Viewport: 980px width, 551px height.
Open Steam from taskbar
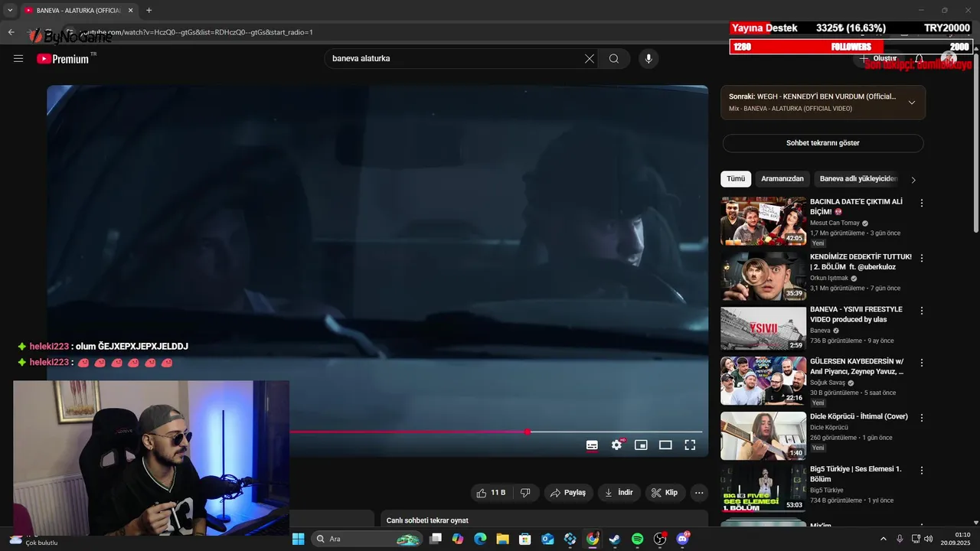[x=615, y=539]
